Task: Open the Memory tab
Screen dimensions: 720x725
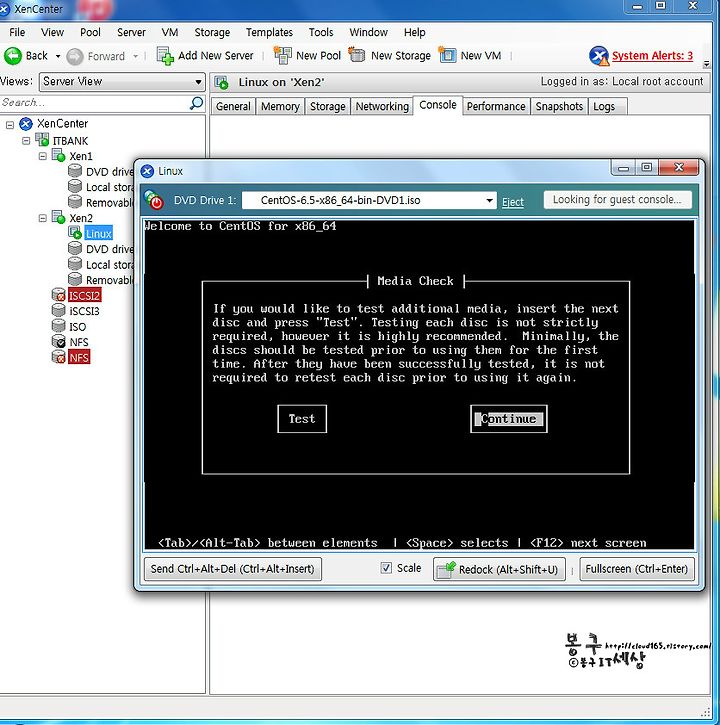Action: click(x=280, y=106)
